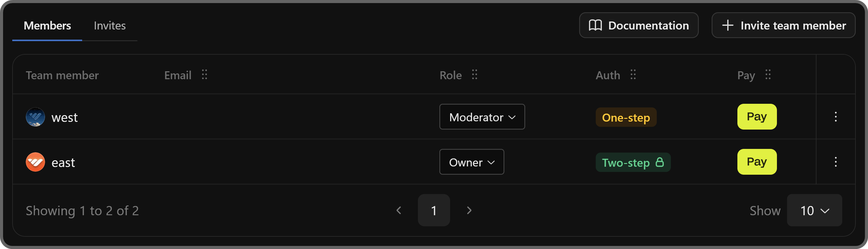Switch to the Invites tab
Viewport: 868px width, 249px height.
coord(109,26)
